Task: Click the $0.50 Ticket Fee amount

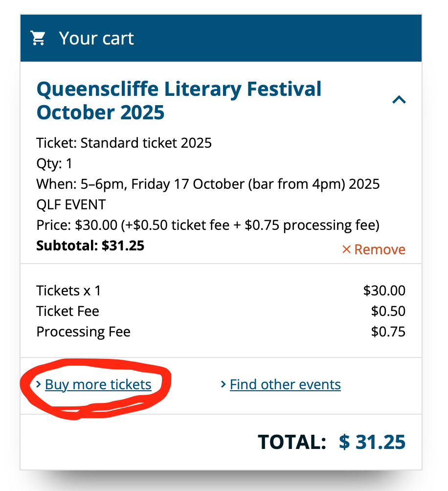Action: [x=388, y=311]
